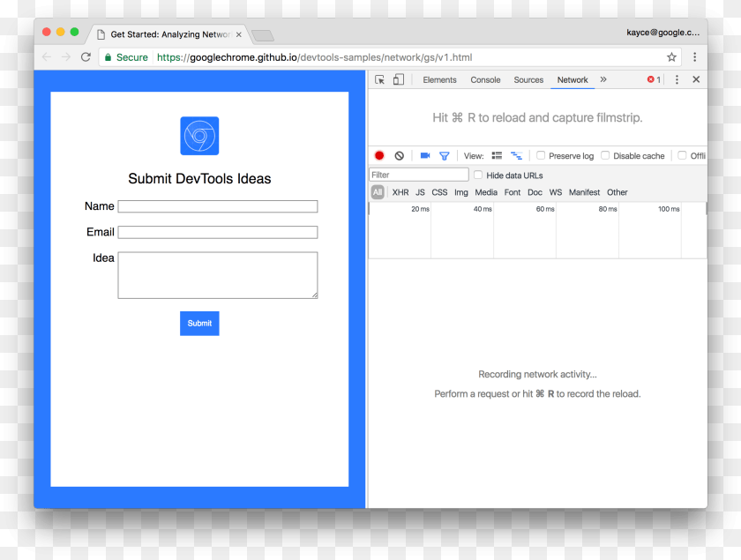Filter requests by Media
Screen dimensions: 741x560
click(486, 192)
